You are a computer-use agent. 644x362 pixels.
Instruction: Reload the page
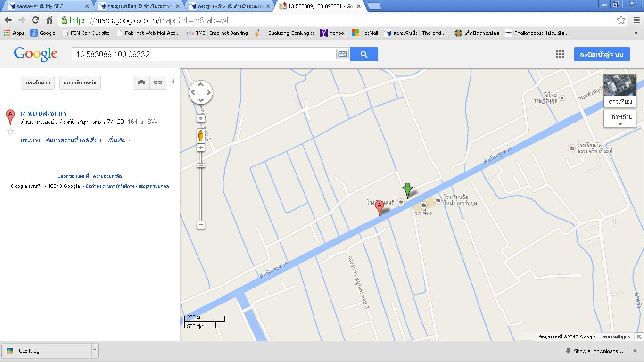[35, 20]
